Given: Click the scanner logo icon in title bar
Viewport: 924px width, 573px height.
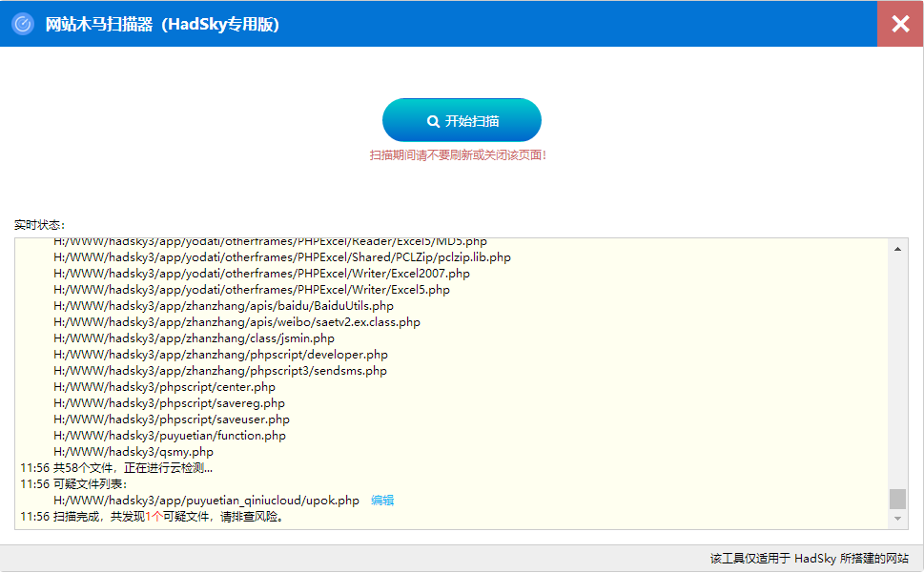Looking at the screenshot, I should (23, 24).
